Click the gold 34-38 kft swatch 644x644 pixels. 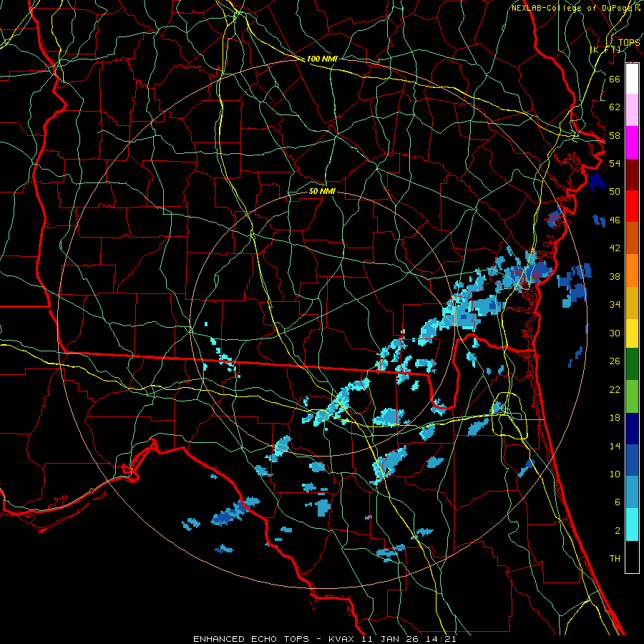[632, 303]
